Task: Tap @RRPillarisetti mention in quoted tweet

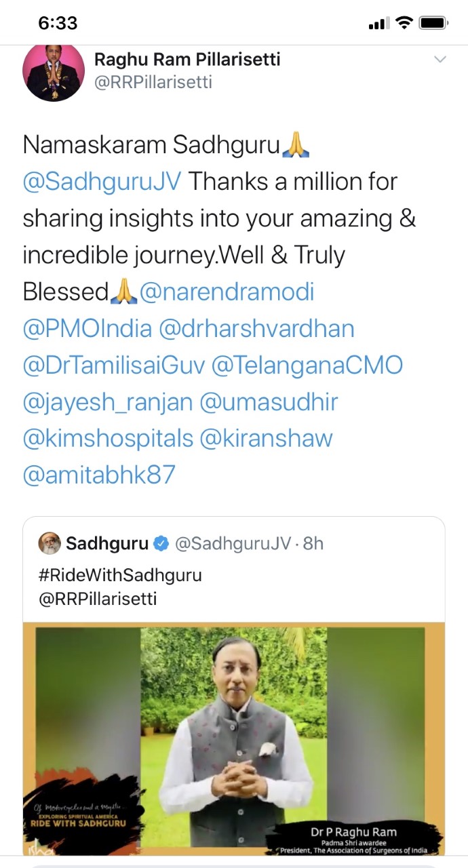Action: click(98, 600)
